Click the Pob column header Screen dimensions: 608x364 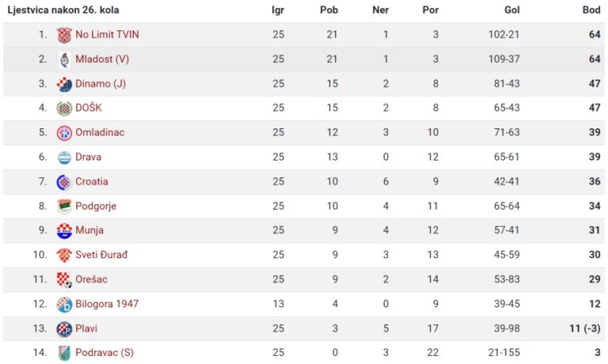(x=329, y=10)
